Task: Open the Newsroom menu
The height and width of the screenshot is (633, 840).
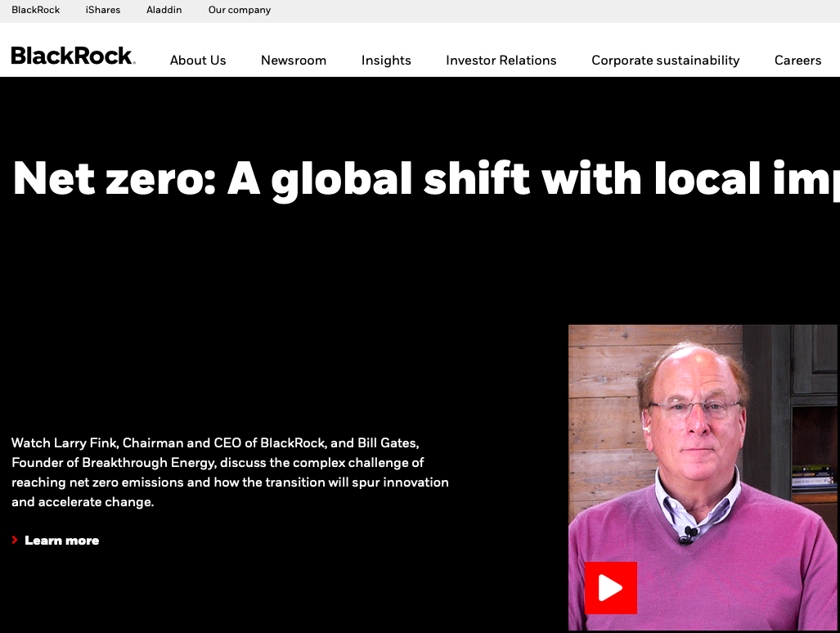Action: click(294, 60)
